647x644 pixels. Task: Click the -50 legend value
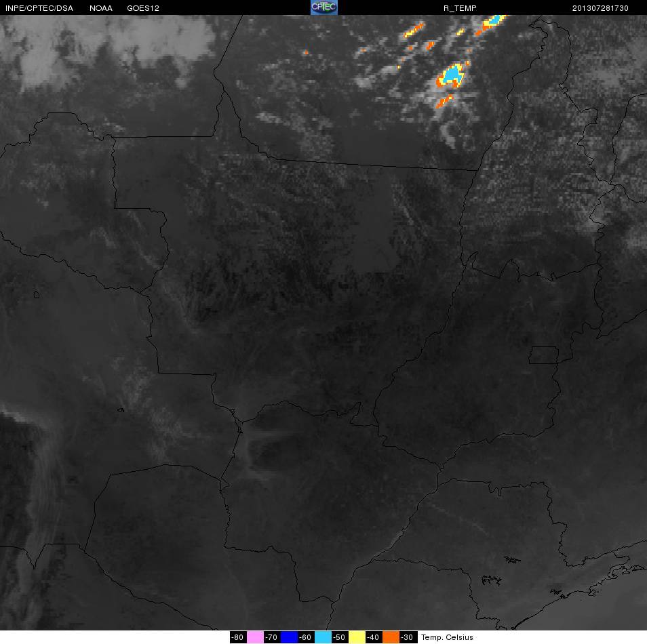339,637
